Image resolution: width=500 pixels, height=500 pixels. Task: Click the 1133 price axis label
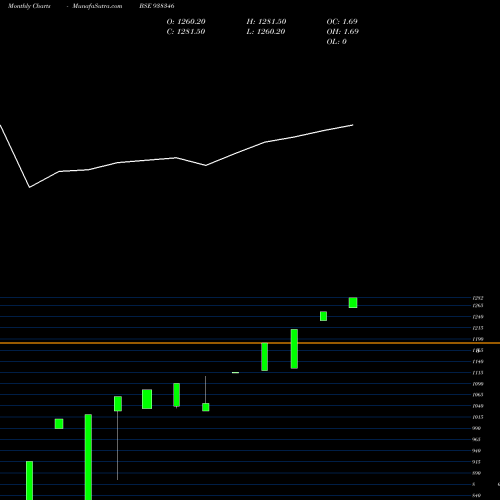point(478,373)
